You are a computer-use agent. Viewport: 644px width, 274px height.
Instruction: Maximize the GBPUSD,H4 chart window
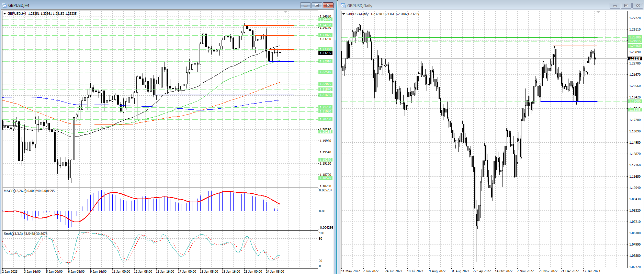[x=316, y=5]
